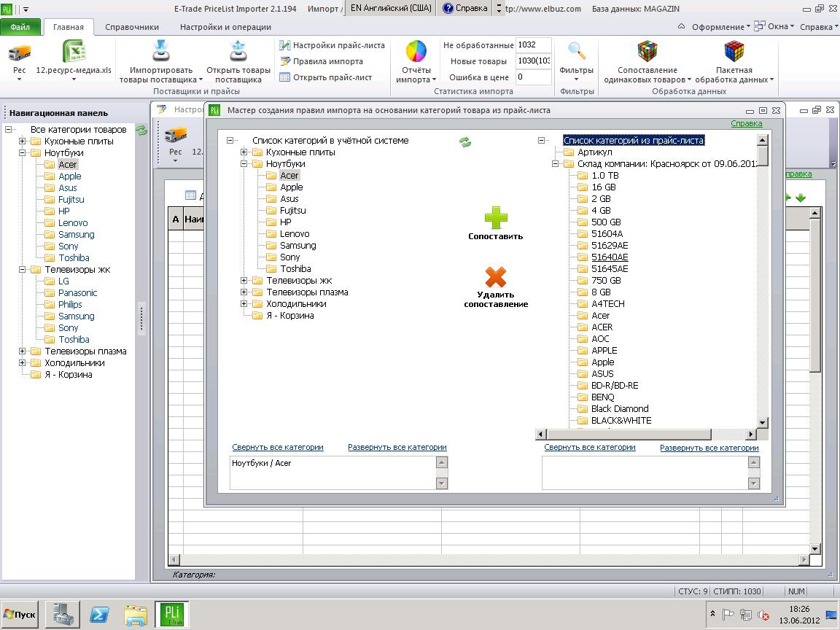
Task: Click Открыть прайс-лист
Action: point(326,78)
